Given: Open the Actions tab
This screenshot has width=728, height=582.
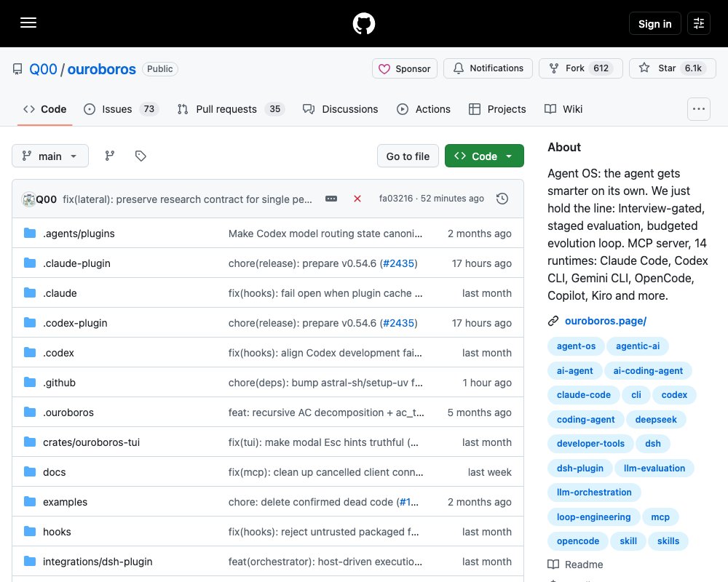Looking at the screenshot, I should click(424, 109).
